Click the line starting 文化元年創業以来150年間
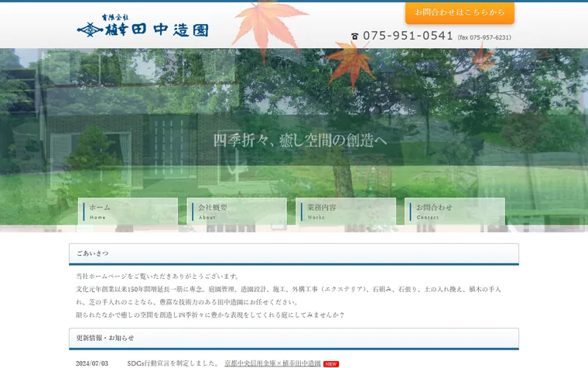This screenshot has width=588, height=368. pyautogui.click(x=289, y=289)
